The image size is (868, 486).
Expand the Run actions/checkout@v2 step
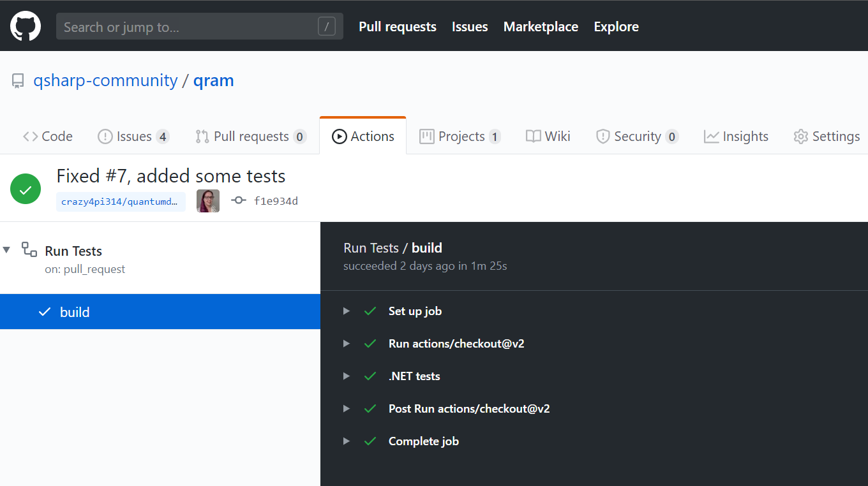click(347, 344)
